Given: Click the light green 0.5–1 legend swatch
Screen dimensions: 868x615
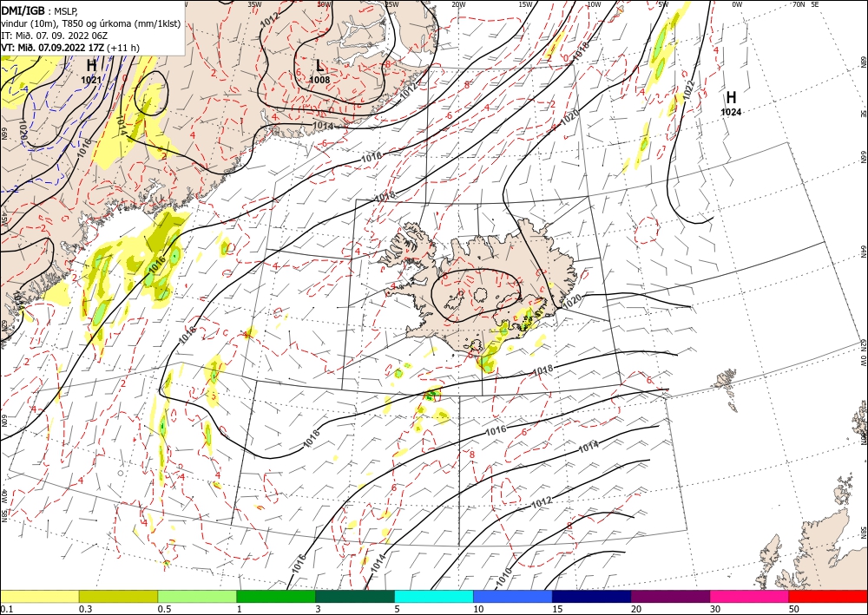Looking at the screenshot, I should tap(197, 596).
